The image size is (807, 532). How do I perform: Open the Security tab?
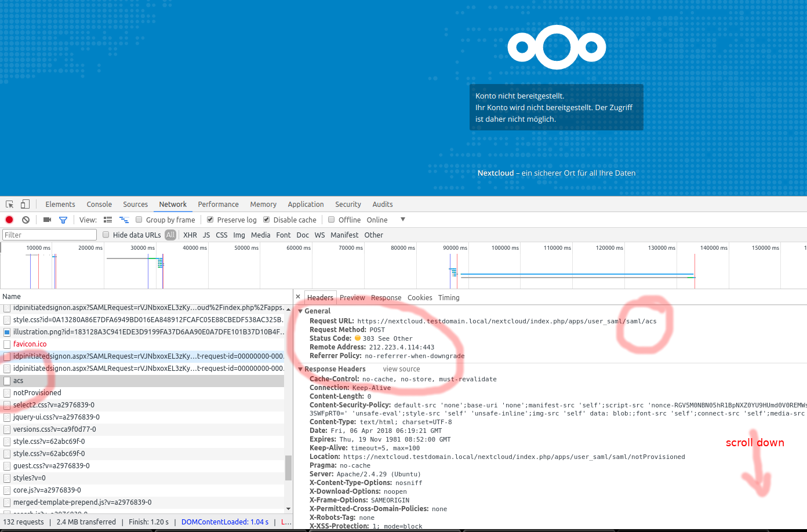[x=348, y=205]
